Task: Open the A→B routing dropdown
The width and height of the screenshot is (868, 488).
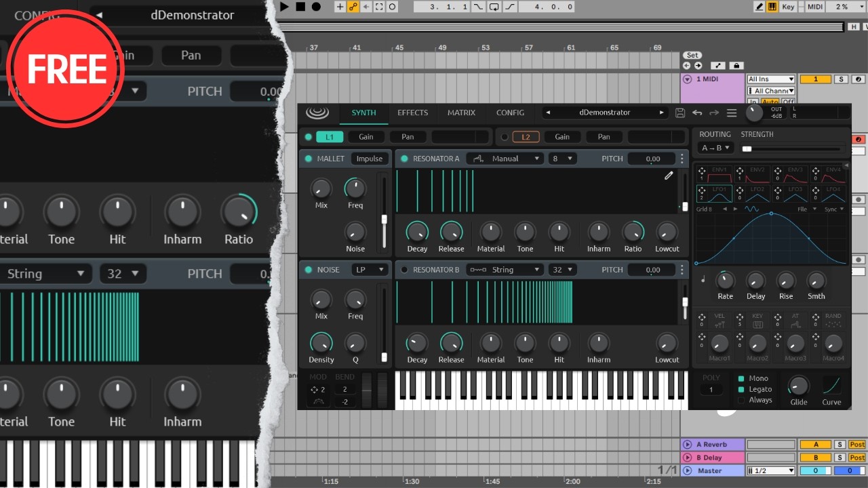Action: coord(716,148)
